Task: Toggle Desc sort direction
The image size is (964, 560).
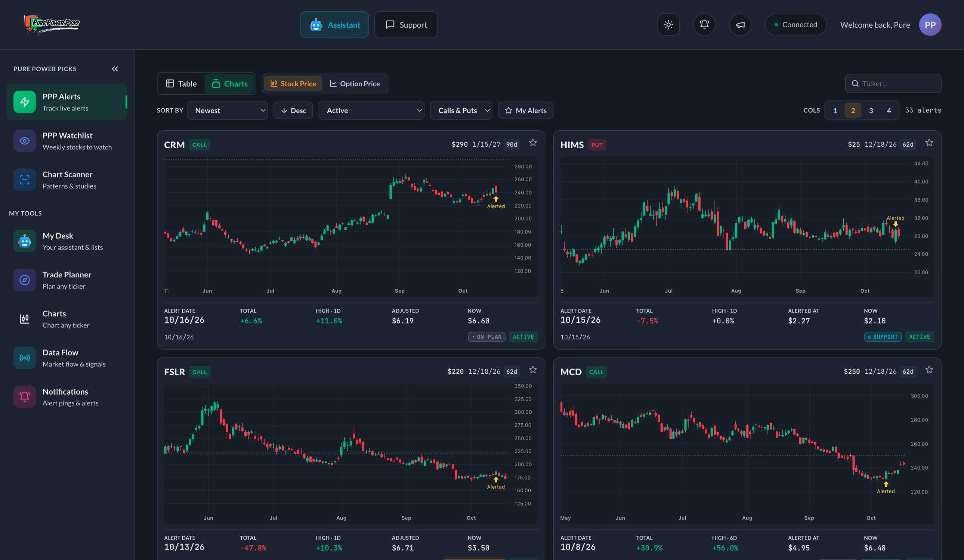Action: click(293, 111)
